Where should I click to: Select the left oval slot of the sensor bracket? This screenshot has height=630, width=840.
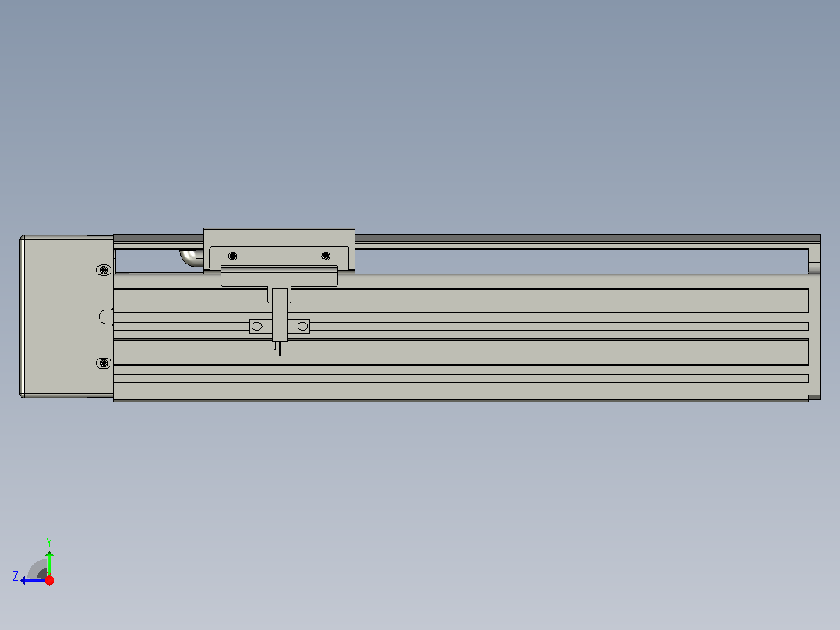[257, 326]
